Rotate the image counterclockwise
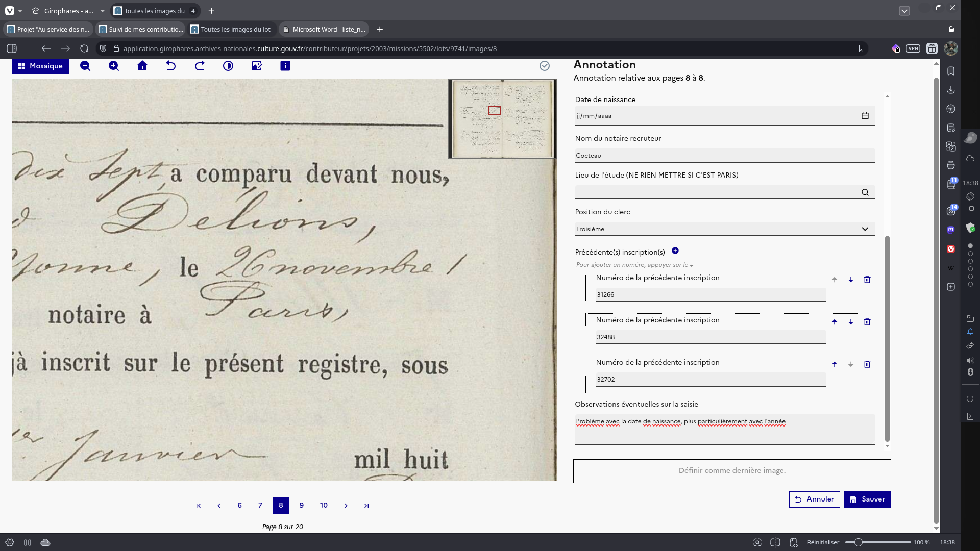Image resolution: width=980 pixels, height=551 pixels. click(x=171, y=66)
